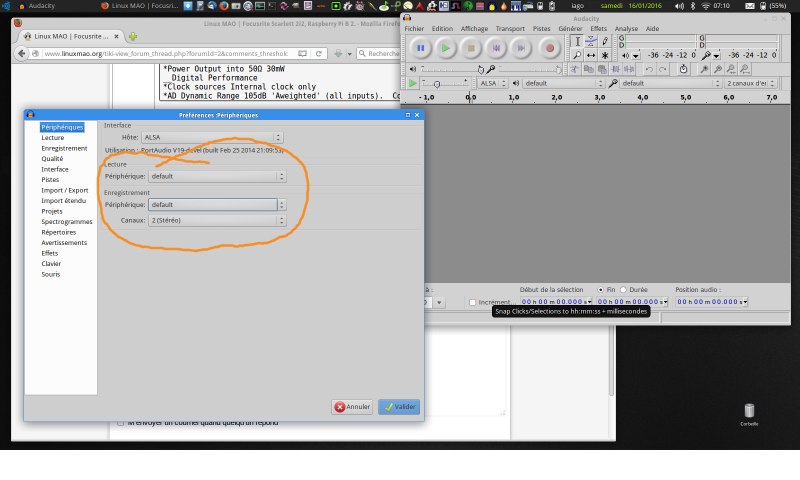
Task: Open the Corbeille trash desktop icon
Action: pos(749,415)
